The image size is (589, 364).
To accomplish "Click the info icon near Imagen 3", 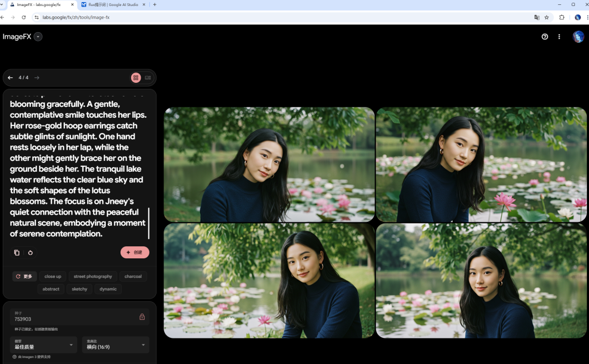I will point(15,357).
